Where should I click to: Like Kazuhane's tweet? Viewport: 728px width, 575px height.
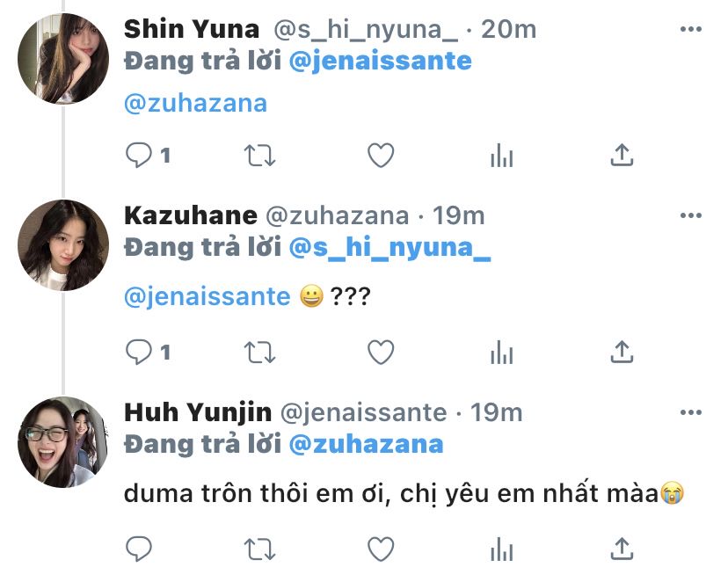pyautogui.click(x=380, y=353)
